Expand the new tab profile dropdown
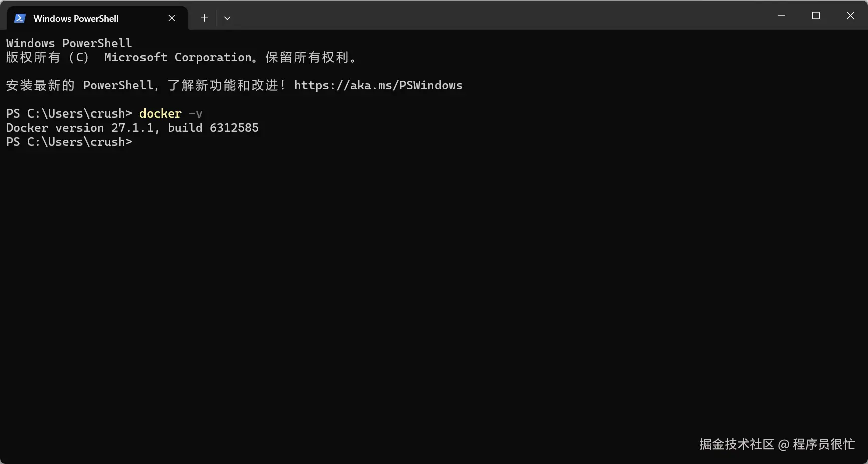 click(227, 18)
